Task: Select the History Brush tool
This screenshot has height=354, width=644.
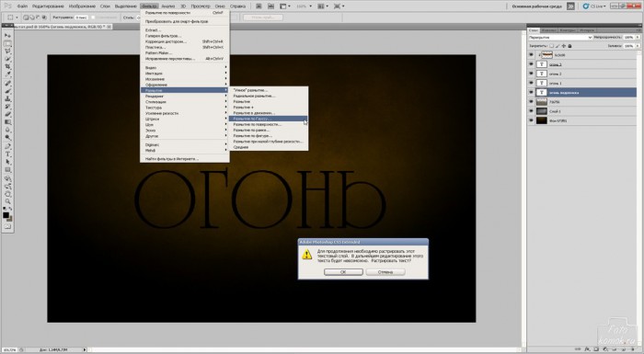Action: (7, 107)
